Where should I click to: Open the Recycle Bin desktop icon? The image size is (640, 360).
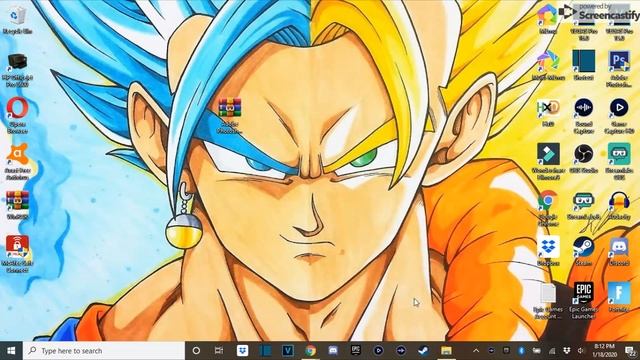point(17,20)
